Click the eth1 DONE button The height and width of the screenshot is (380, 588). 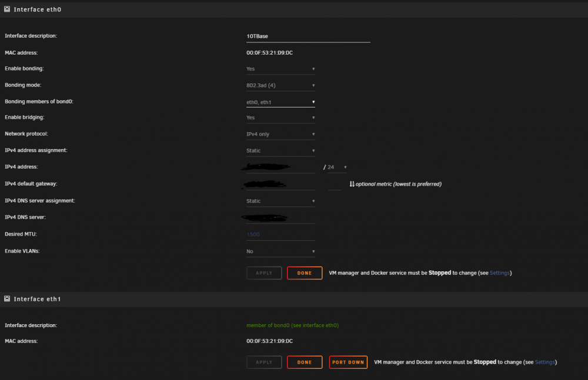point(305,362)
